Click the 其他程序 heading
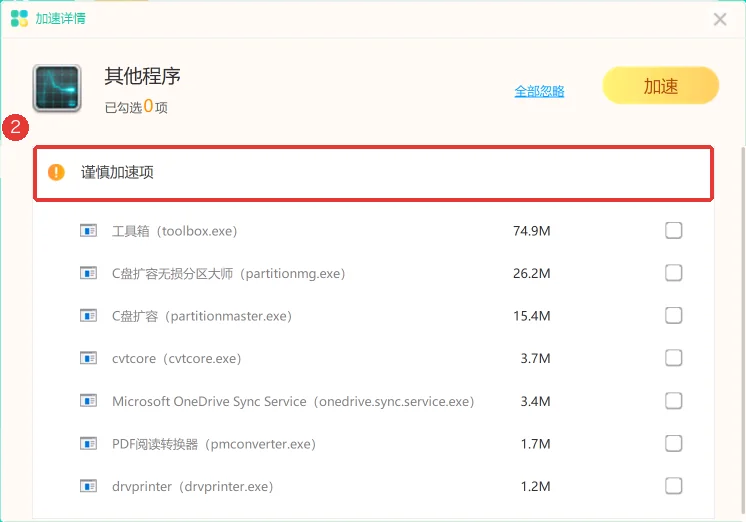746x522 pixels. coord(142,76)
